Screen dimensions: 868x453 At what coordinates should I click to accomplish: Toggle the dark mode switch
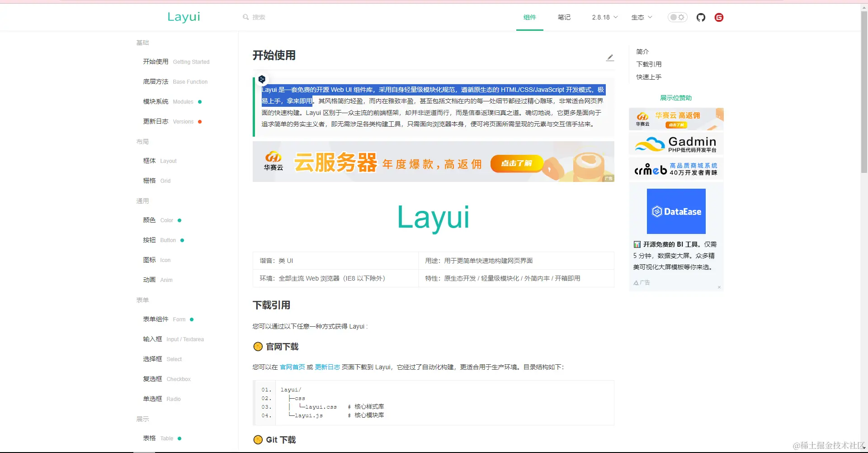(x=677, y=17)
